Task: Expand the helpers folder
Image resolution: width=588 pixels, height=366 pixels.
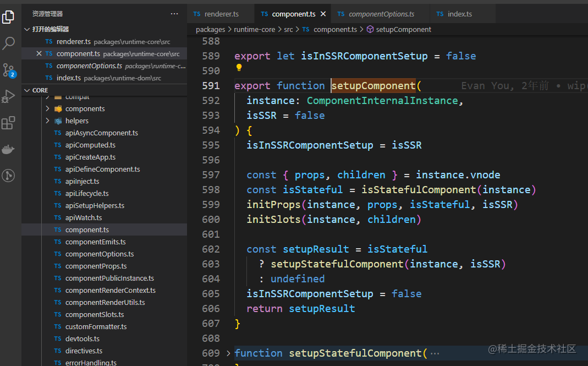Action: 48,121
